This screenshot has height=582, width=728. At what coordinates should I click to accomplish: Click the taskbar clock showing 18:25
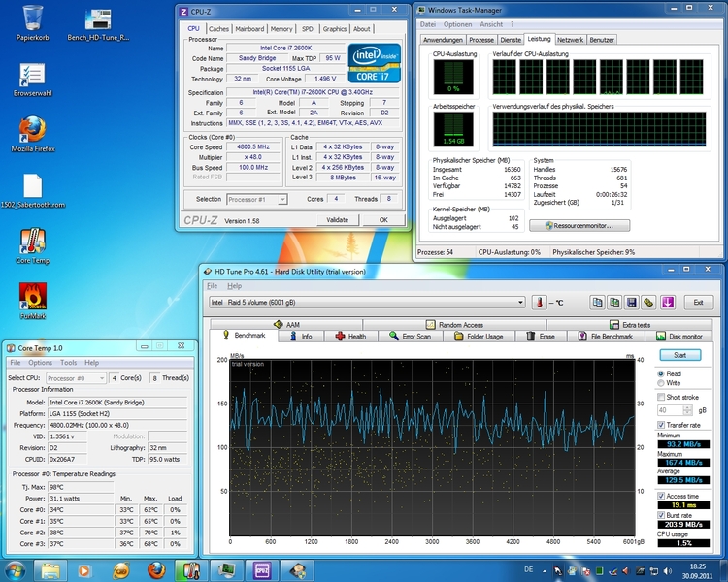coord(697,571)
